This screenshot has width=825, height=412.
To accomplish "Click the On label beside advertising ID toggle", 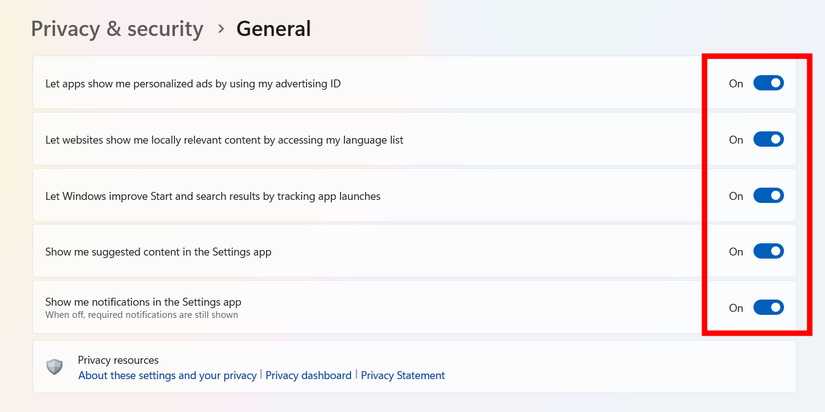I will pyautogui.click(x=736, y=84).
